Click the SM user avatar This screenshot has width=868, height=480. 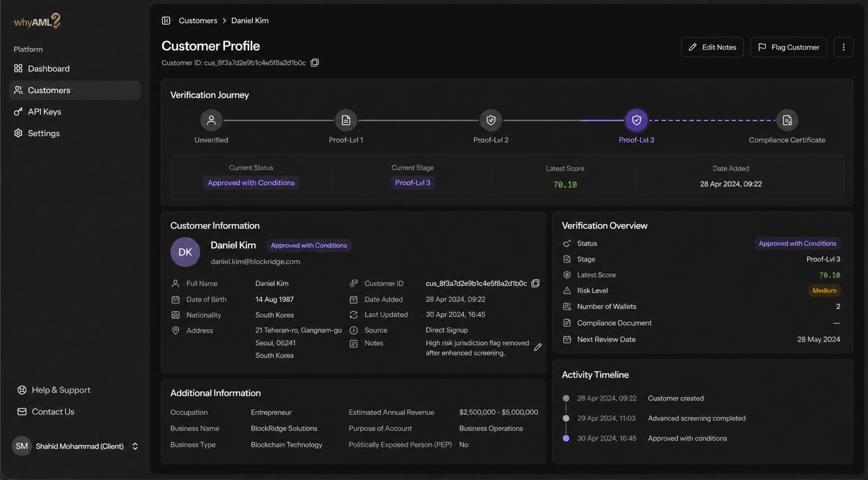click(22, 446)
